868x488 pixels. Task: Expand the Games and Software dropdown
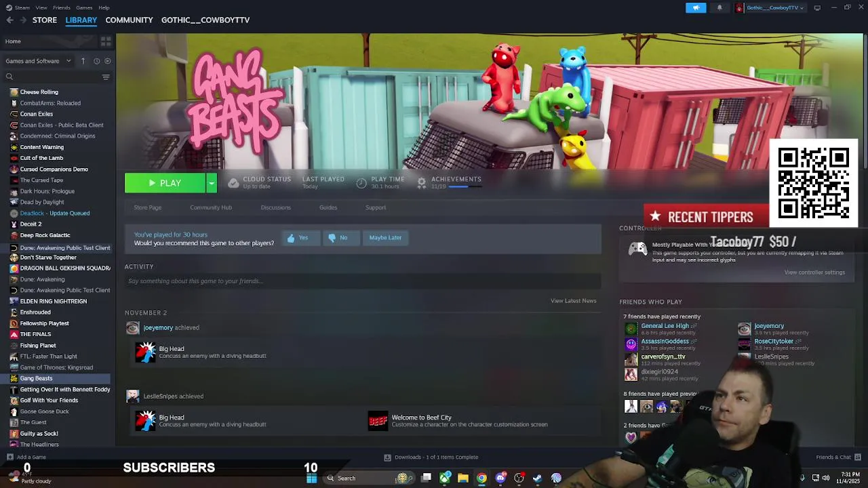click(39, 61)
